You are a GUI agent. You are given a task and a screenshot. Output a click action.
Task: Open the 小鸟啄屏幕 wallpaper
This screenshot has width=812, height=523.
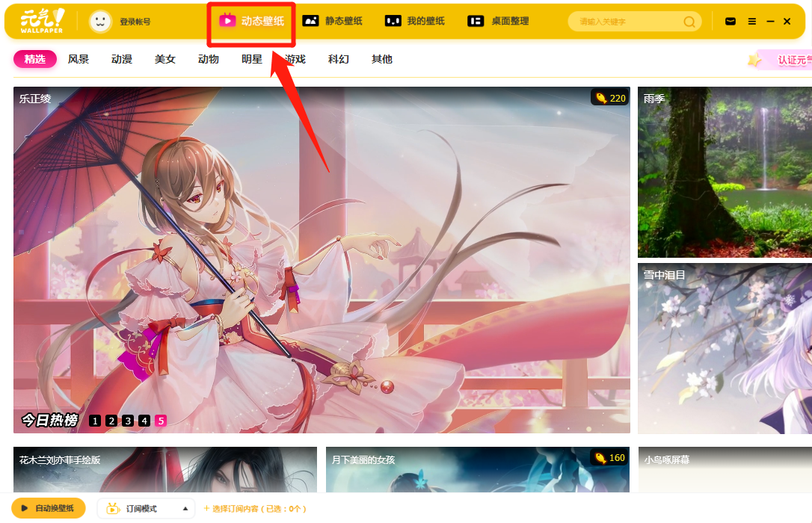click(725, 469)
